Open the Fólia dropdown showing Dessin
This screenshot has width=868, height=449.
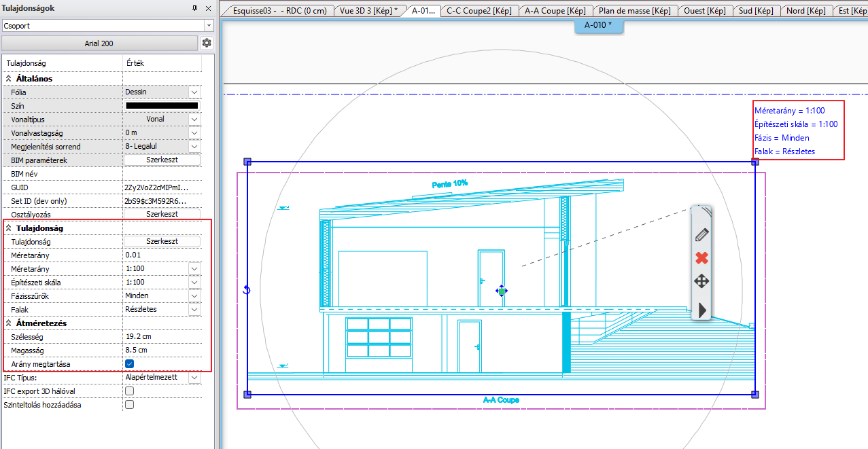point(194,92)
